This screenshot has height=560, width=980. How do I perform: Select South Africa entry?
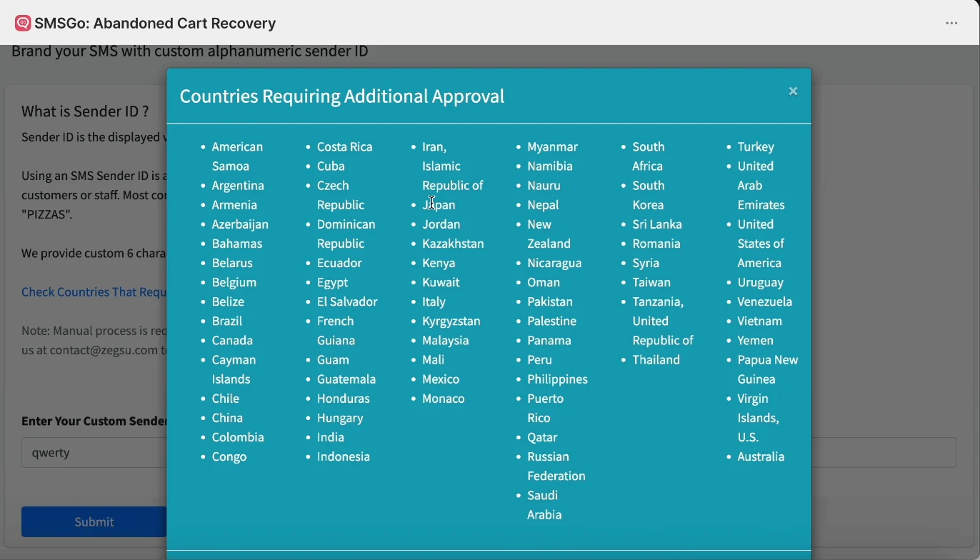point(649,156)
